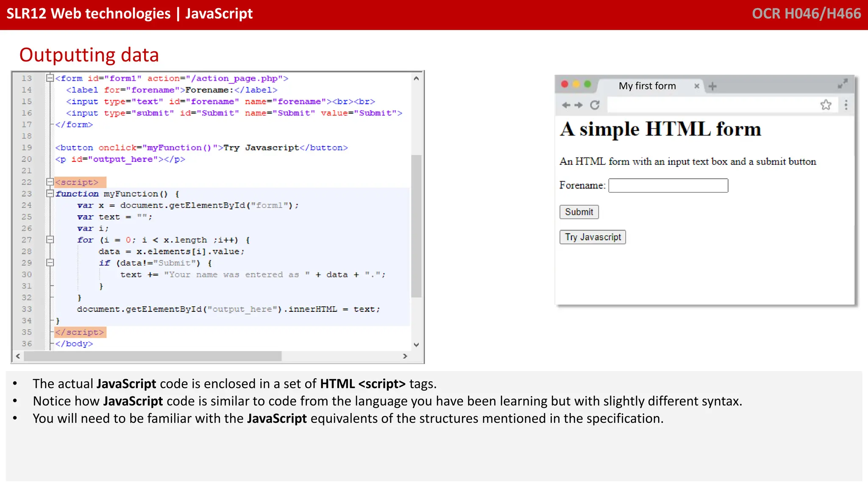Open a new tab with the plus icon
Image resolution: width=868 pixels, height=488 pixels.
click(712, 86)
